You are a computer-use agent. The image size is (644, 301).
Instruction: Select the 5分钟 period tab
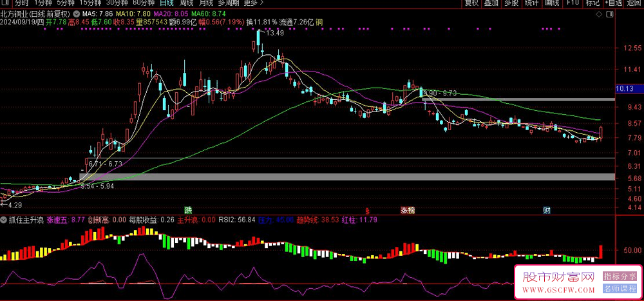coord(66,3)
